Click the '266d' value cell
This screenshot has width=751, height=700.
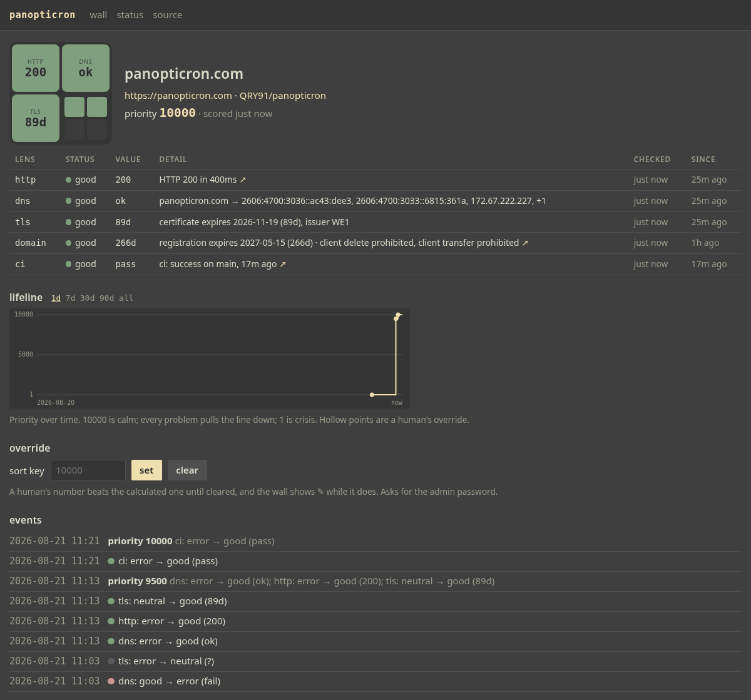(x=126, y=243)
